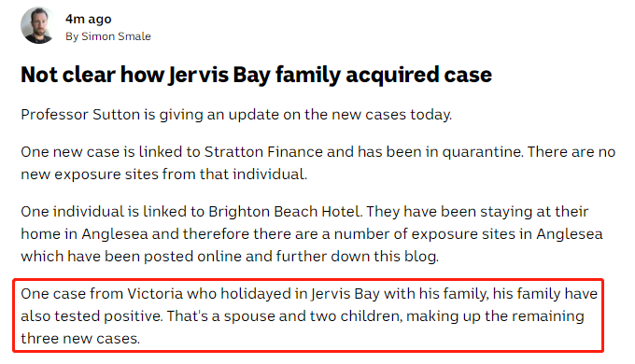Click "also tested positive" in highlighted paragraph

point(92,316)
